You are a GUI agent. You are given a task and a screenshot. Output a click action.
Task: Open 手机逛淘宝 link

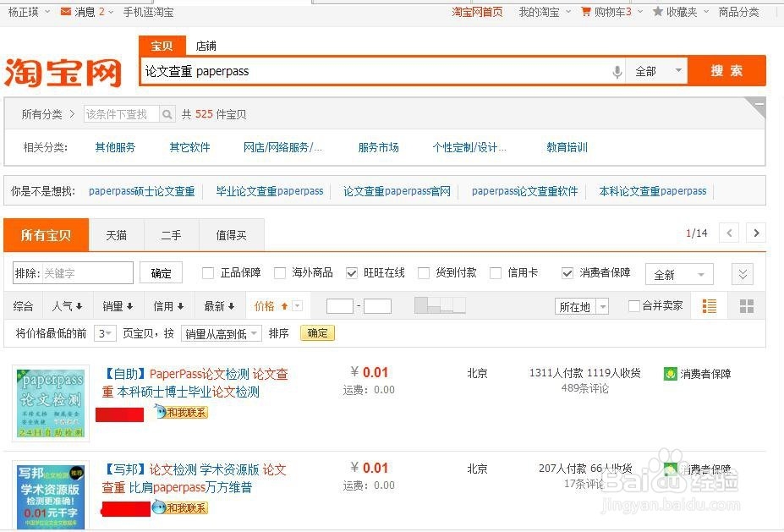[149, 12]
